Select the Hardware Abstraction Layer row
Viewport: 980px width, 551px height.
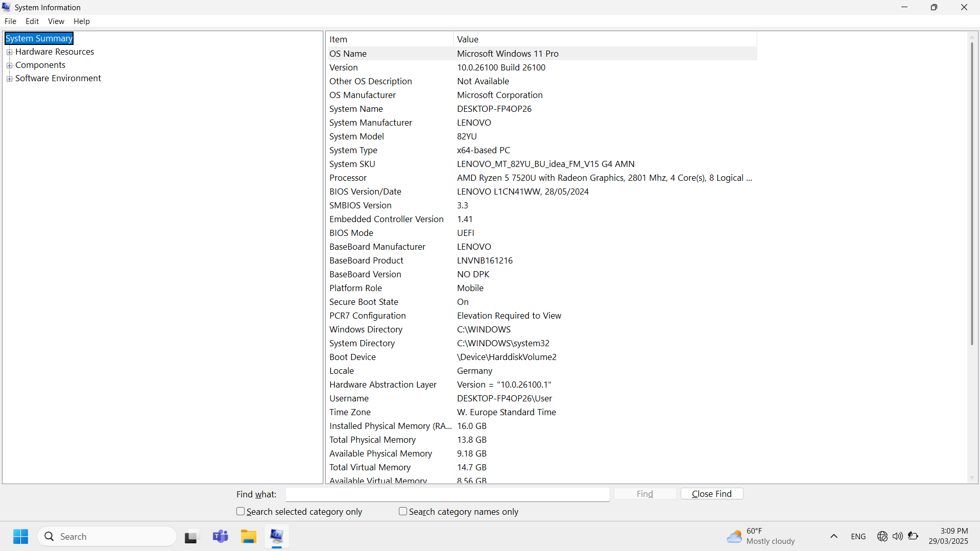(542, 385)
